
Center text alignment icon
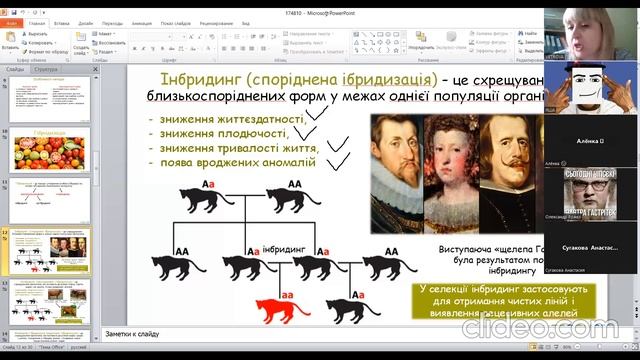(233, 49)
